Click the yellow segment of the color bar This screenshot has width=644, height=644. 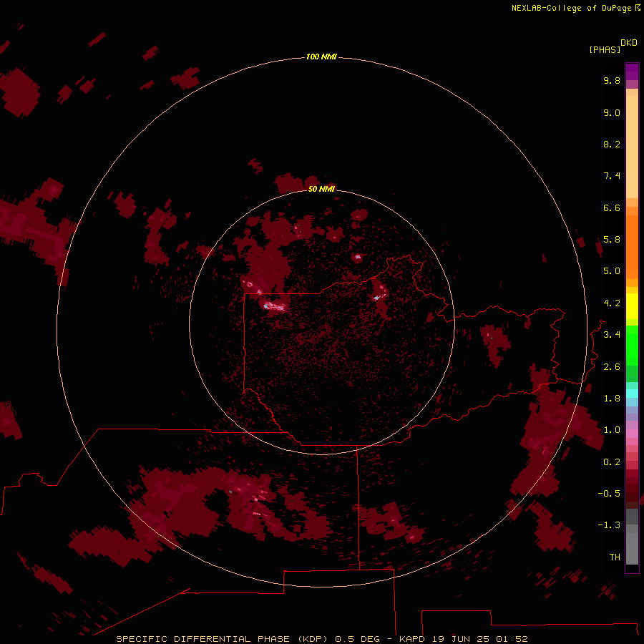pos(632,306)
